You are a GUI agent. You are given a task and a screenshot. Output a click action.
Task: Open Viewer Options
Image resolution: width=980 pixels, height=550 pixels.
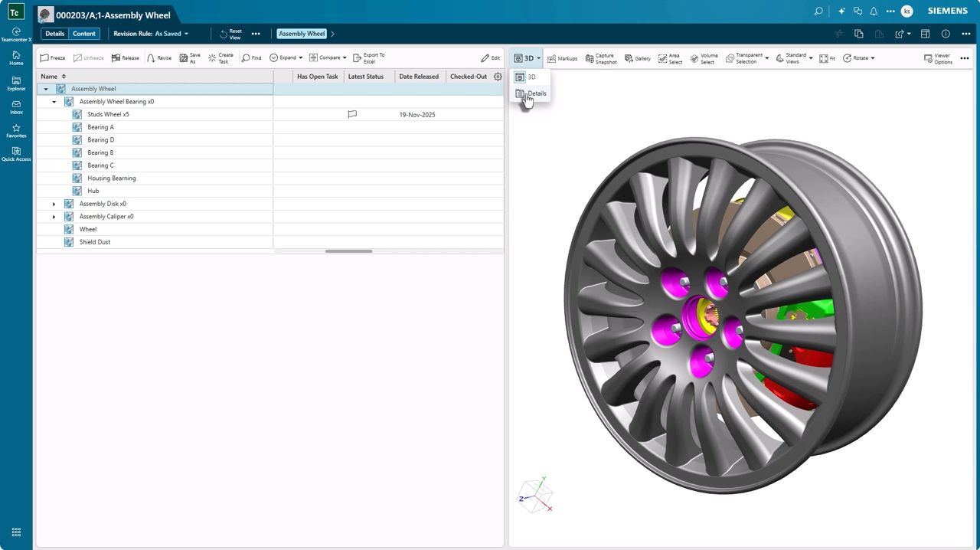click(x=938, y=58)
